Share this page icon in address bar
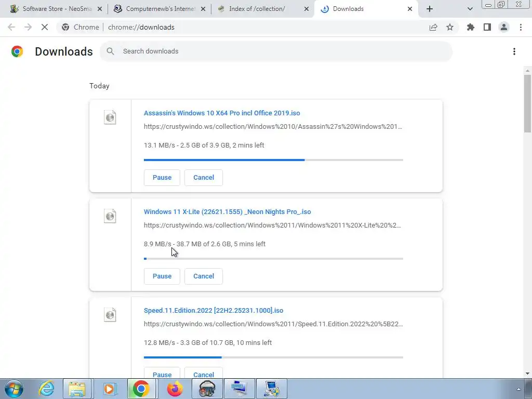This screenshot has height=399, width=532. point(433,27)
